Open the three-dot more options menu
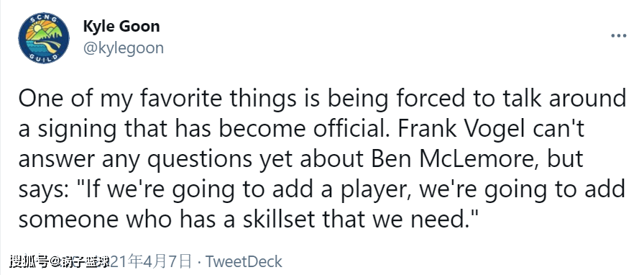Screen dimensions: 644x275 (x=619, y=36)
